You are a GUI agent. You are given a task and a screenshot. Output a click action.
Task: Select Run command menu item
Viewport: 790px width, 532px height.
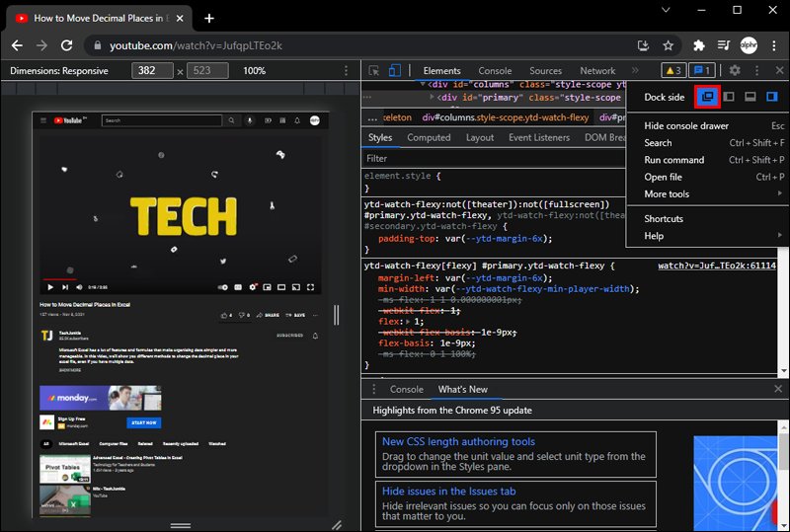(x=674, y=160)
